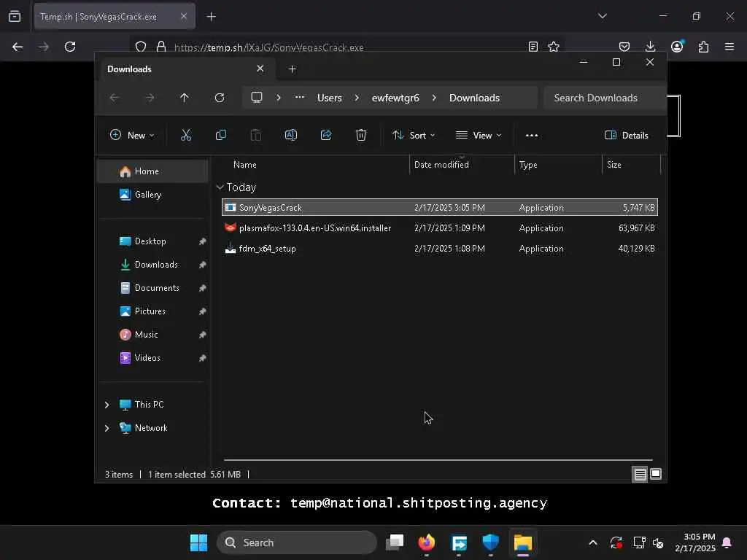The image size is (747, 560).
Task: Switch to large thumbnails view icon in status bar
Action: [x=656, y=474]
